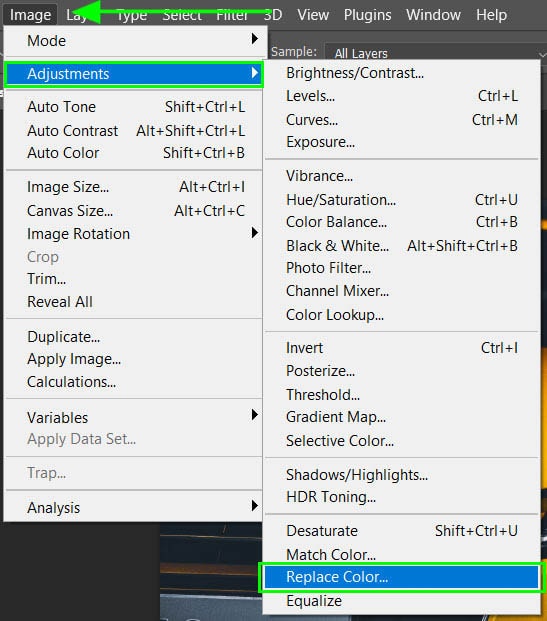
Task: Open the Image Size dialog
Action: pyautogui.click(x=133, y=187)
